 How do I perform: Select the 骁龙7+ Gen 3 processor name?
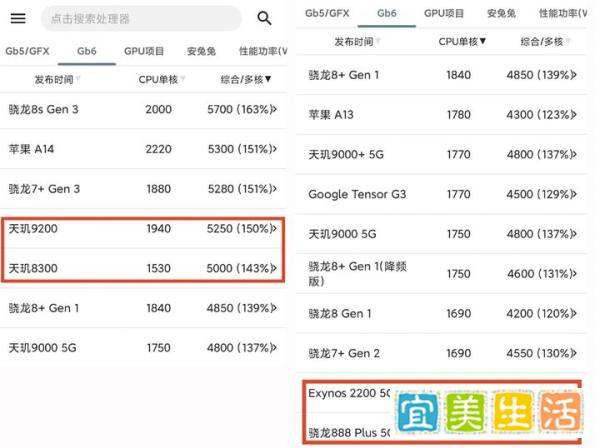[x=44, y=189]
